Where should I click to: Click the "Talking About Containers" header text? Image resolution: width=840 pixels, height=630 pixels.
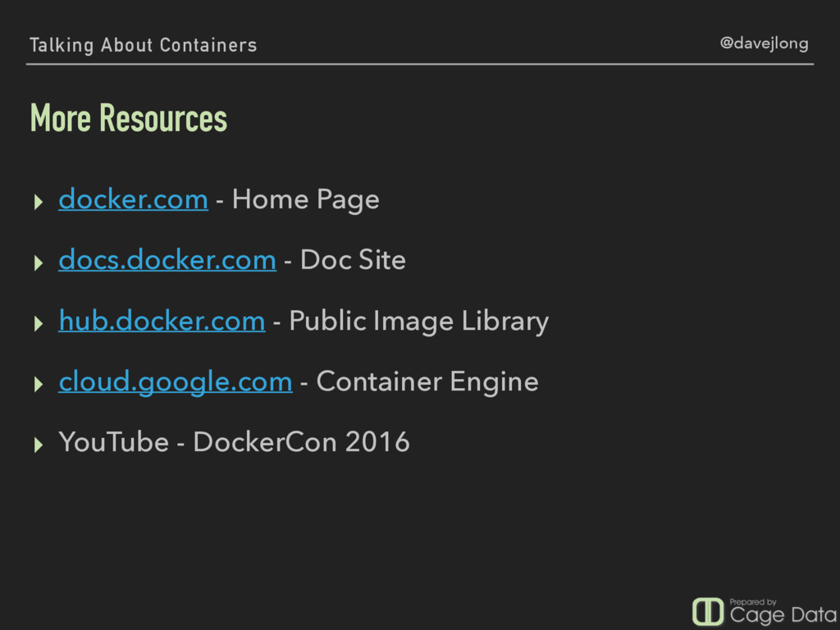click(143, 45)
